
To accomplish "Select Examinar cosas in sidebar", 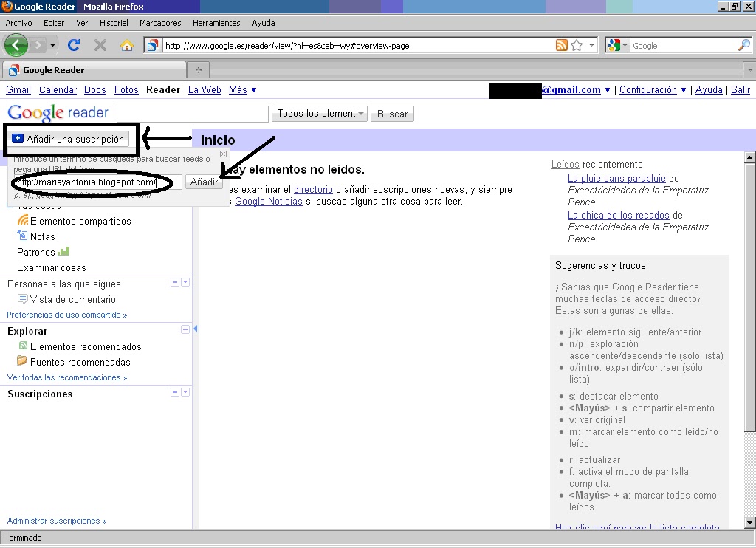I will [52, 267].
